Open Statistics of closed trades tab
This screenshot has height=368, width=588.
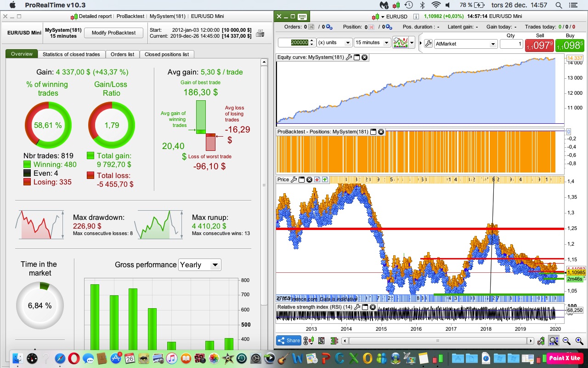[x=71, y=54]
